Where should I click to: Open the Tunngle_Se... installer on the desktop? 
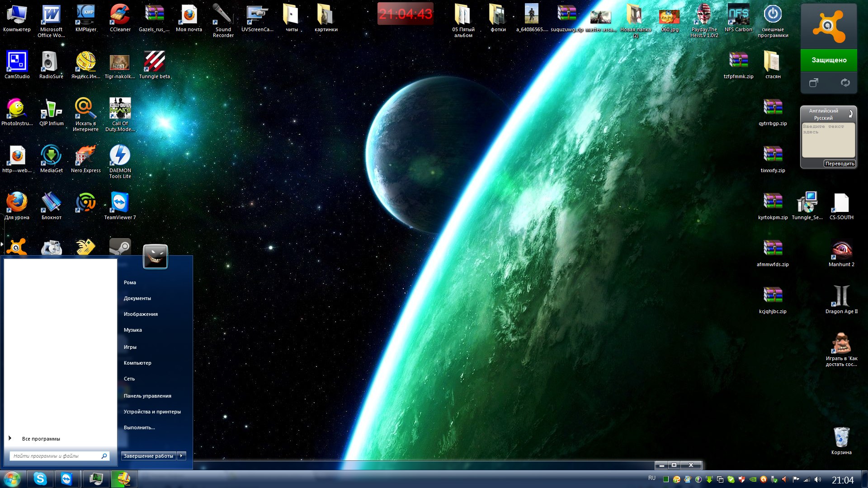coord(807,206)
